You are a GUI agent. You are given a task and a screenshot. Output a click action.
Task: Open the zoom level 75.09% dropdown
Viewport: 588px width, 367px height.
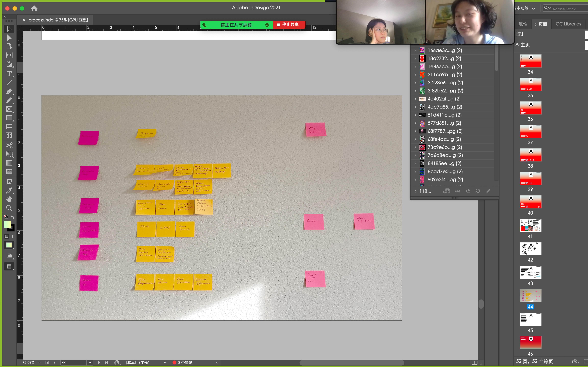tap(39, 362)
